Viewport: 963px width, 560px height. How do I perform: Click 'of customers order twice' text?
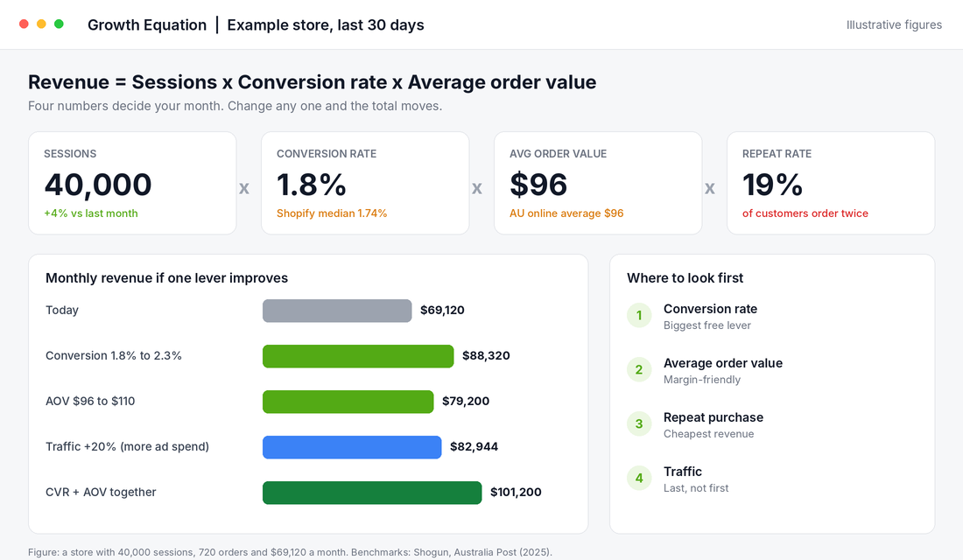tap(805, 213)
